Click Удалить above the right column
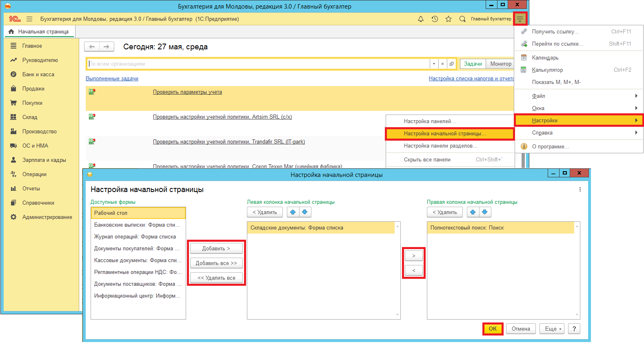The height and width of the screenshot is (362, 644). [x=445, y=212]
